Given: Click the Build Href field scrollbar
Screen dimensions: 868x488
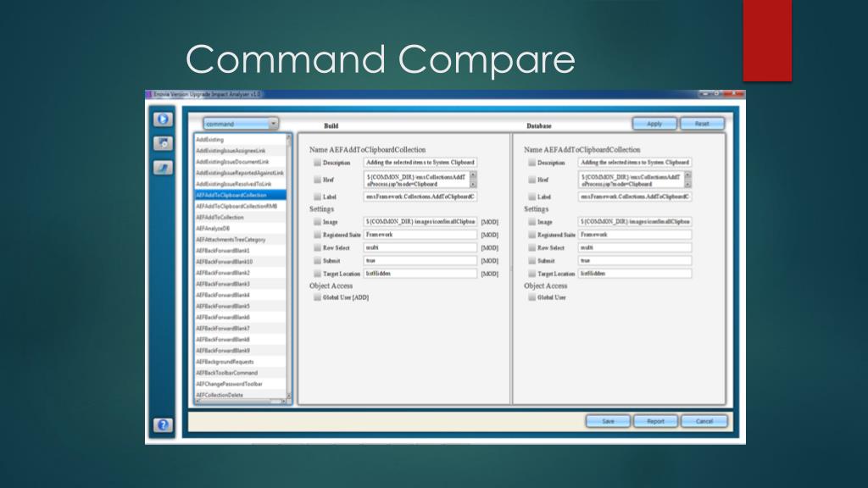Looking at the screenshot, I should pyautogui.click(x=473, y=180).
